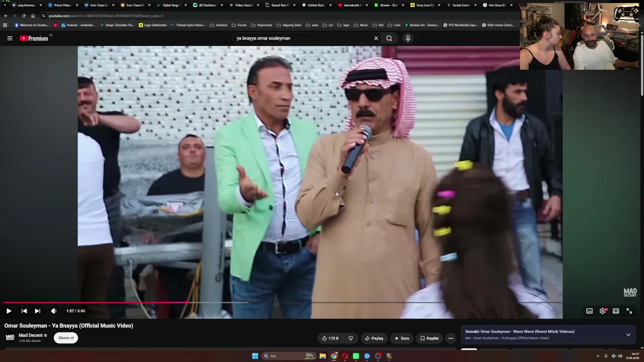
Task: Open the YouTube hamburger guide menu
Action: tap(10, 38)
